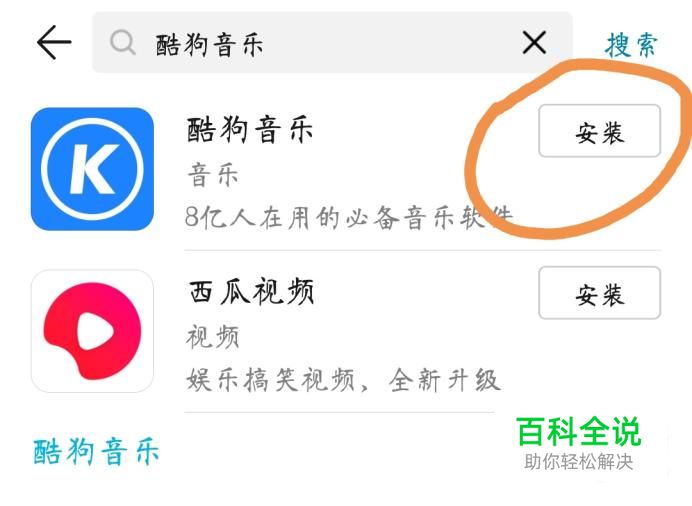The height and width of the screenshot is (506, 692).
Task: Tap the white play triangle in Xigua logo
Action: tap(95, 331)
